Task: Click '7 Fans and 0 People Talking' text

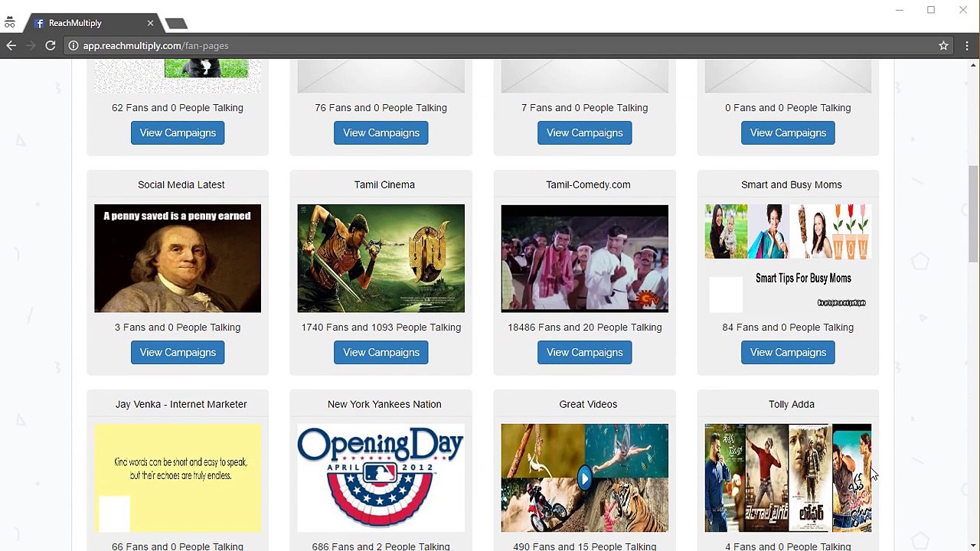Action: pos(585,108)
